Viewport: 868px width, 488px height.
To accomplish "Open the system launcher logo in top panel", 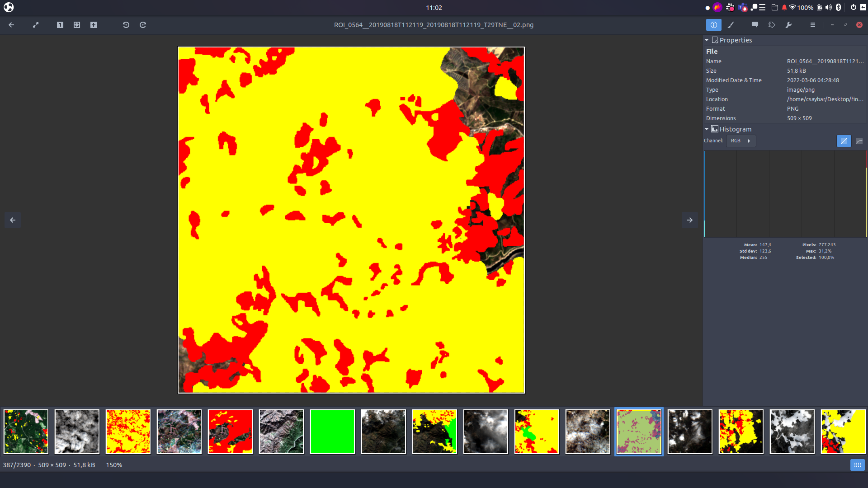I will (9, 7).
